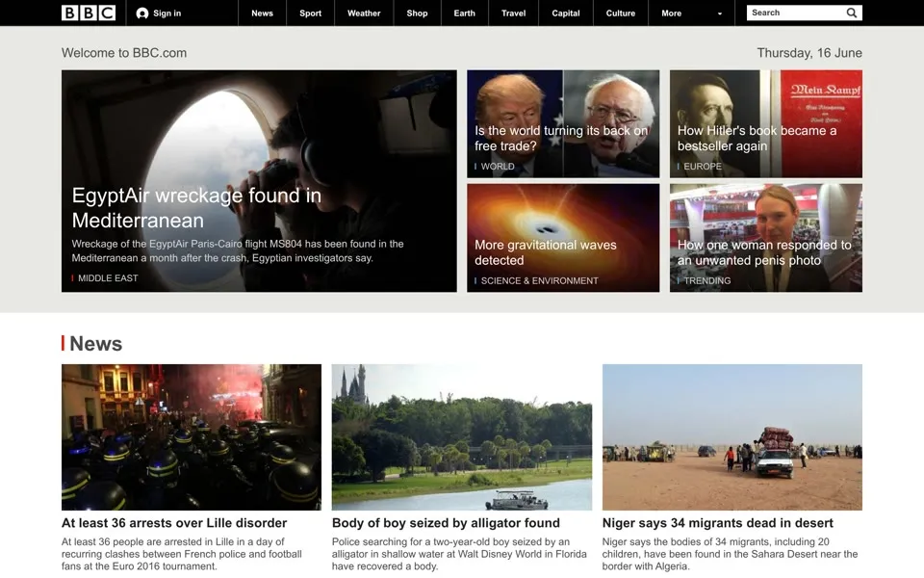
Task: Open the Earth menu item
Action: pyautogui.click(x=464, y=13)
